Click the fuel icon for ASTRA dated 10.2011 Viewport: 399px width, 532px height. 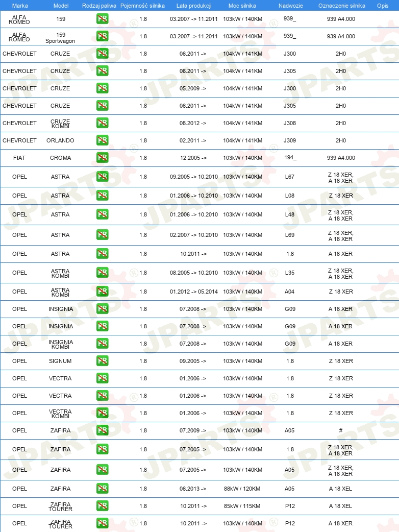tap(103, 253)
